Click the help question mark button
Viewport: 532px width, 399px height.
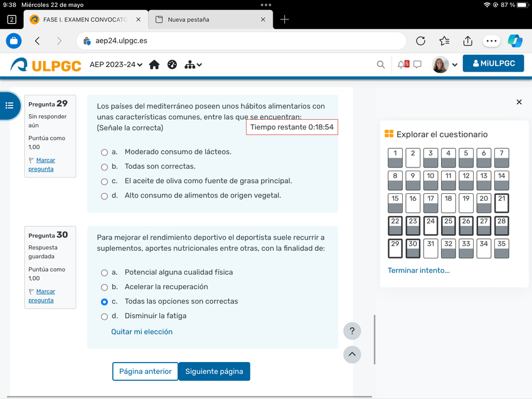pyautogui.click(x=352, y=331)
